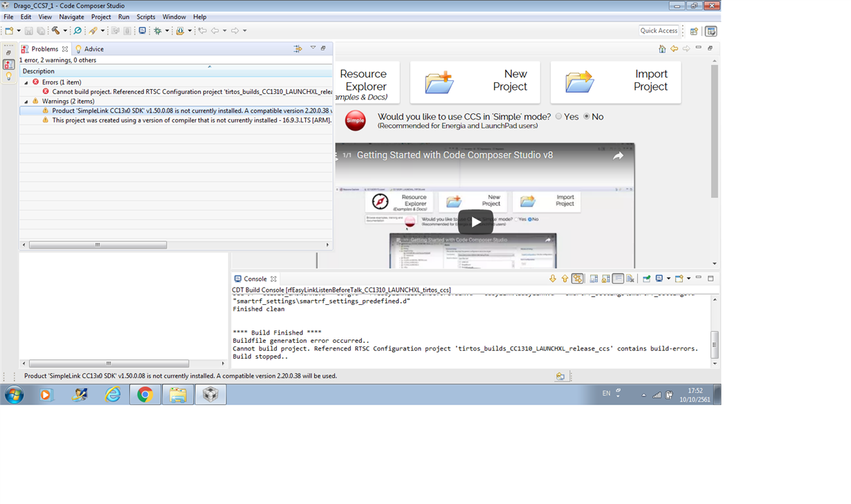The width and height of the screenshot is (851, 504).
Task: Open Chrome from the taskbar
Action: pyautogui.click(x=145, y=395)
